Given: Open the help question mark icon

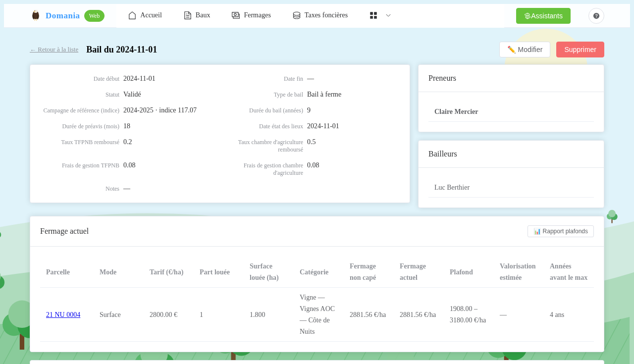Looking at the screenshot, I should click(x=596, y=16).
